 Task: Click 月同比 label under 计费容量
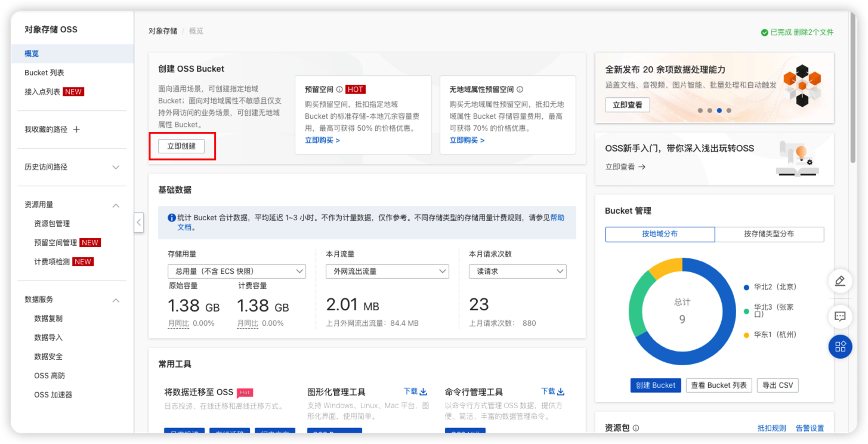(248, 323)
